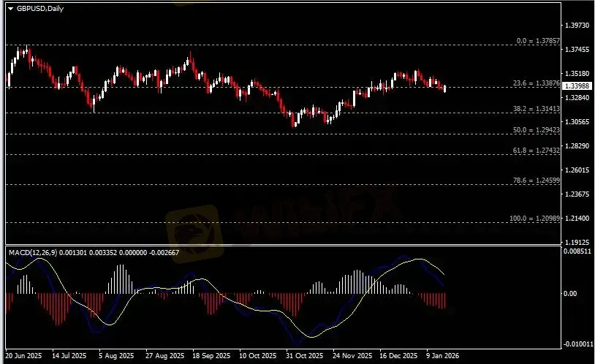Screen dimensions: 595x364
Task: Click price axis value 1.28290
Action: [577, 145]
